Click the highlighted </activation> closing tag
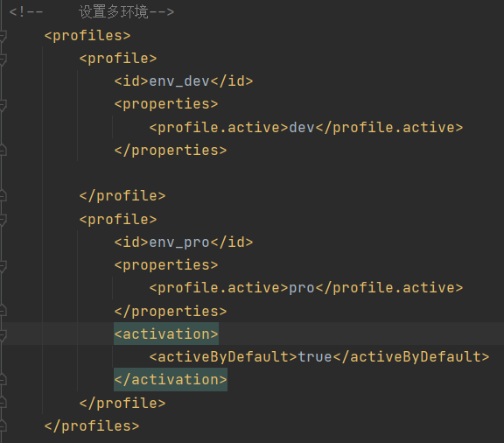This screenshot has height=443, width=504. (x=171, y=380)
